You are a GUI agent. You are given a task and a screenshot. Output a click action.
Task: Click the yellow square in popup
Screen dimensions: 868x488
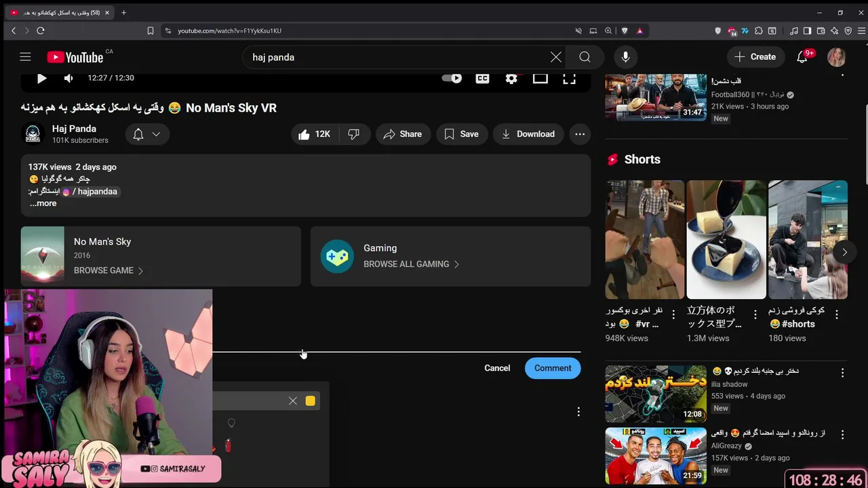pyautogui.click(x=310, y=401)
